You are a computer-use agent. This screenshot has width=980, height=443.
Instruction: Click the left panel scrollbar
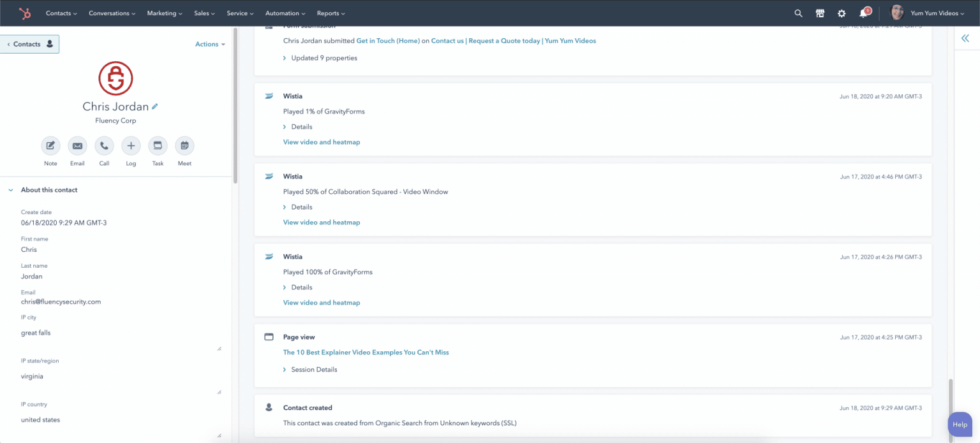(235, 106)
